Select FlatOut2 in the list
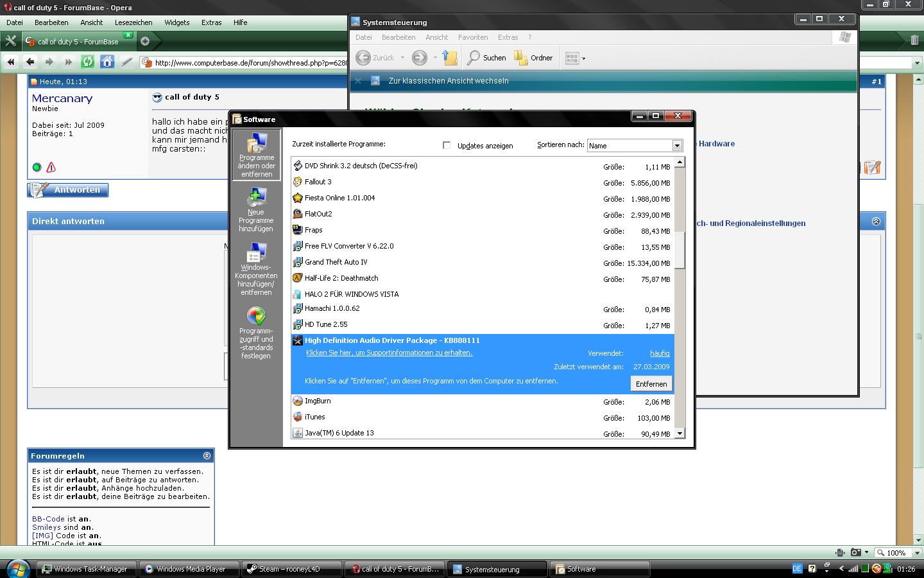 tap(483, 215)
